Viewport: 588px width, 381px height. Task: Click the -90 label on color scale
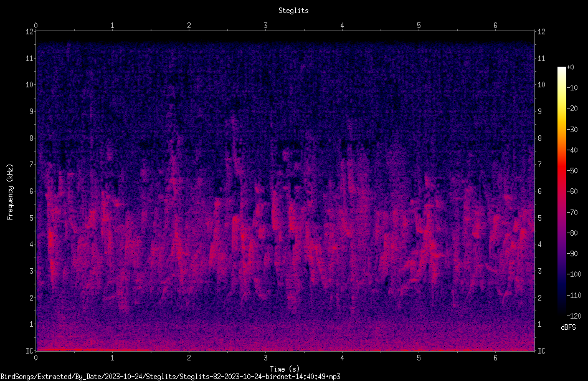(x=572, y=253)
